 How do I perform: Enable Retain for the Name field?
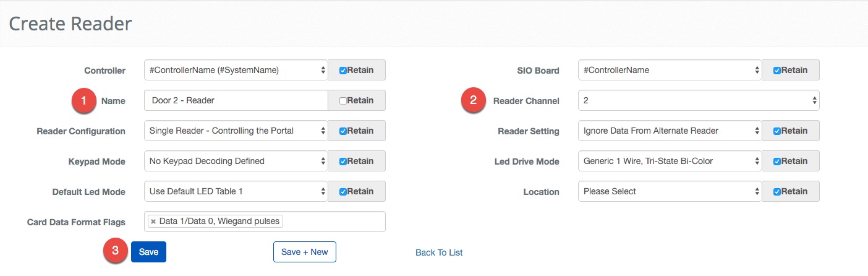click(343, 101)
